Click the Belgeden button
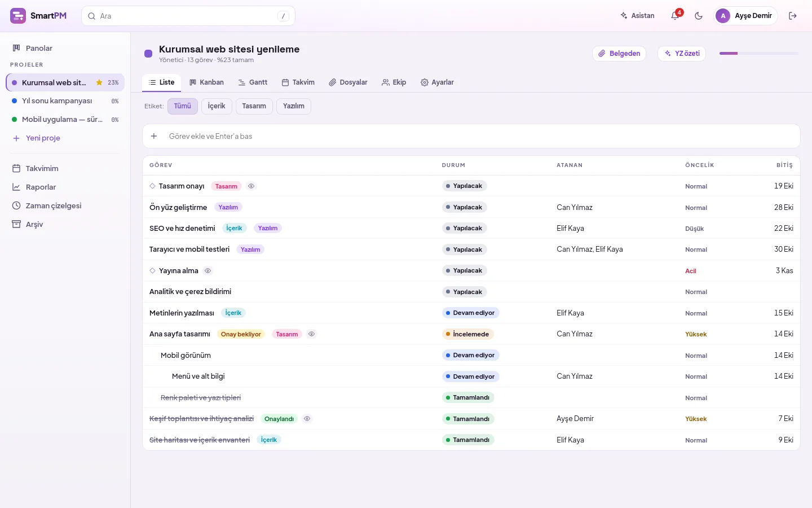812x508 pixels. tap(619, 54)
